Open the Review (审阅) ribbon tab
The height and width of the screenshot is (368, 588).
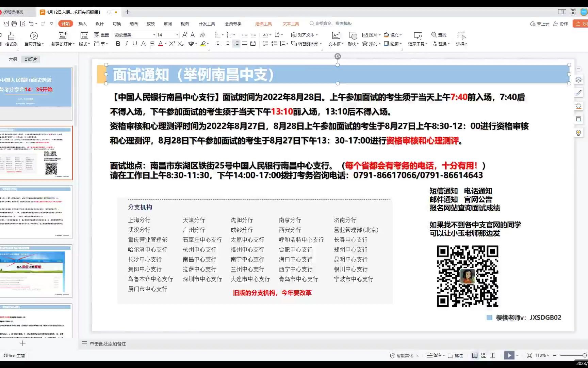click(167, 24)
